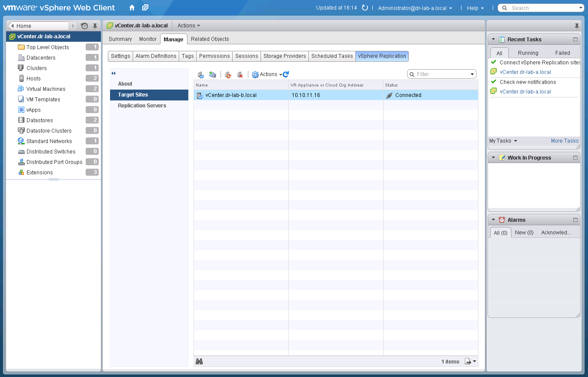Click the vSphere Web Client home icon
588x377 pixels.
click(131, 7)
